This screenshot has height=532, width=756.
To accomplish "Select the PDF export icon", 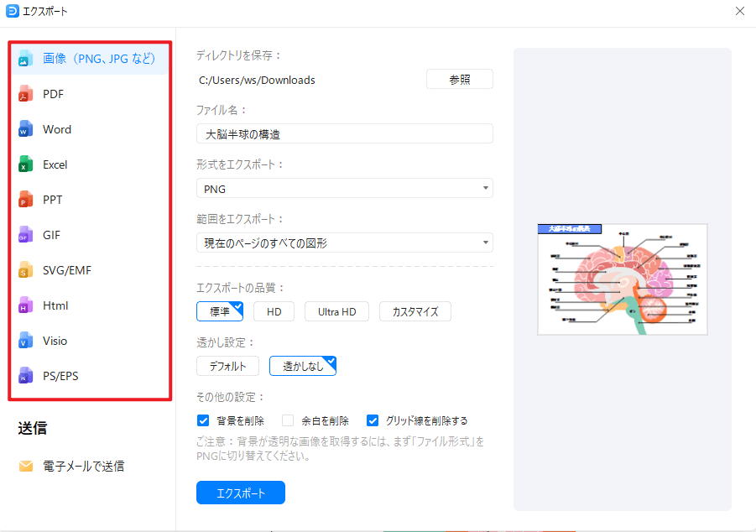I will click(24, 94).
